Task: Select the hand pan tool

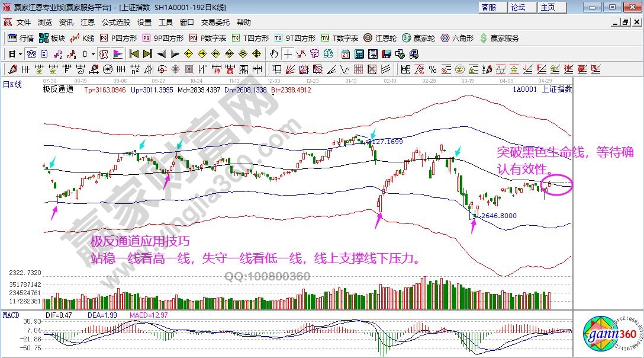Action: click(x=274, y=54)
